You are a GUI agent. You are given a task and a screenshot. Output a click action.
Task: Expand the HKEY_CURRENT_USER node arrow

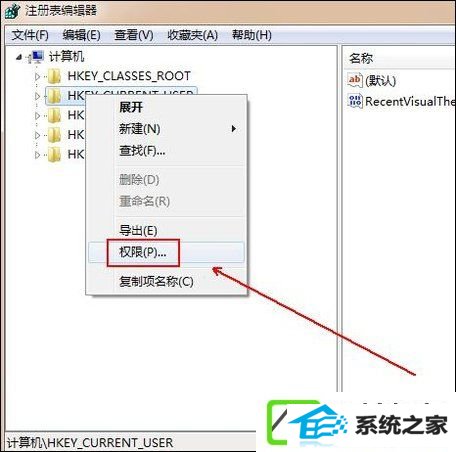37,96
